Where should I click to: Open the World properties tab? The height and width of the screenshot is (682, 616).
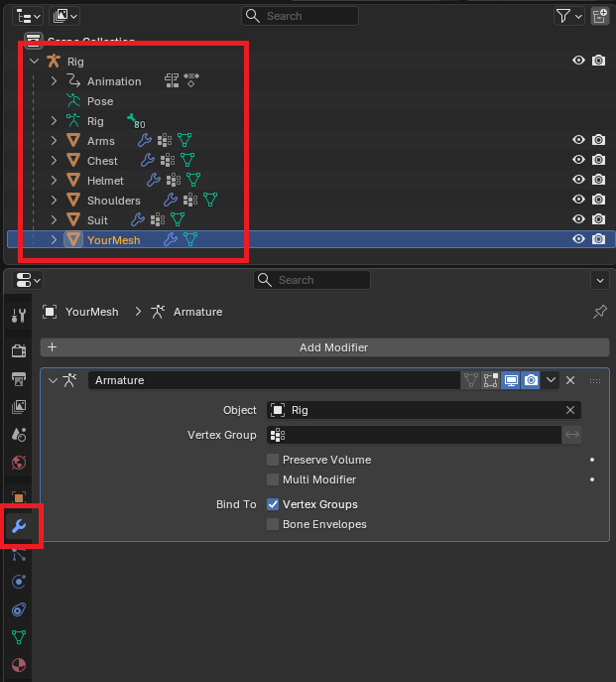(x=18, y=463)
